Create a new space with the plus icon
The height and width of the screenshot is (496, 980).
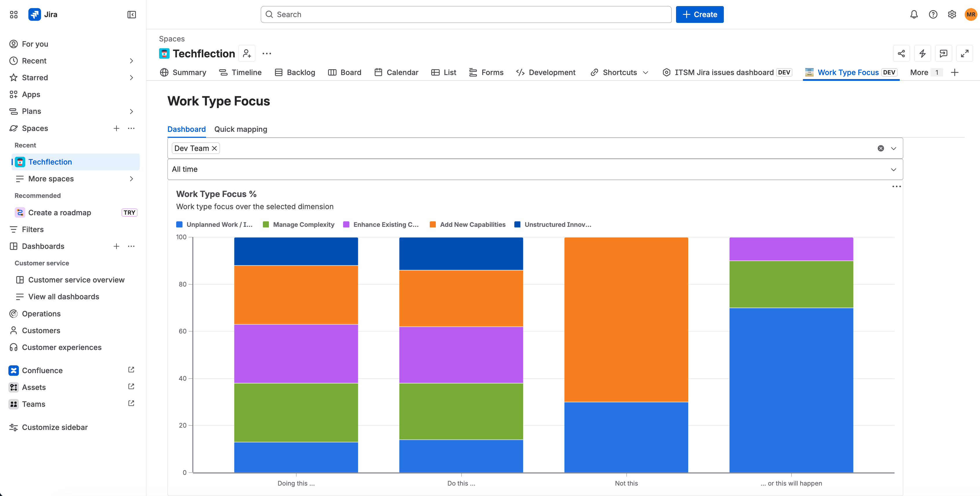pos(116,128)
